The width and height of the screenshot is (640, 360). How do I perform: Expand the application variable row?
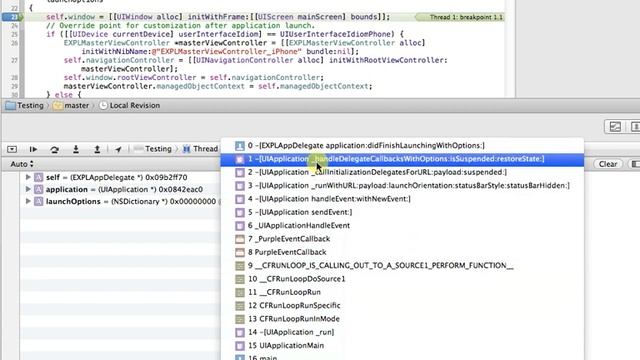coord(28,189)
